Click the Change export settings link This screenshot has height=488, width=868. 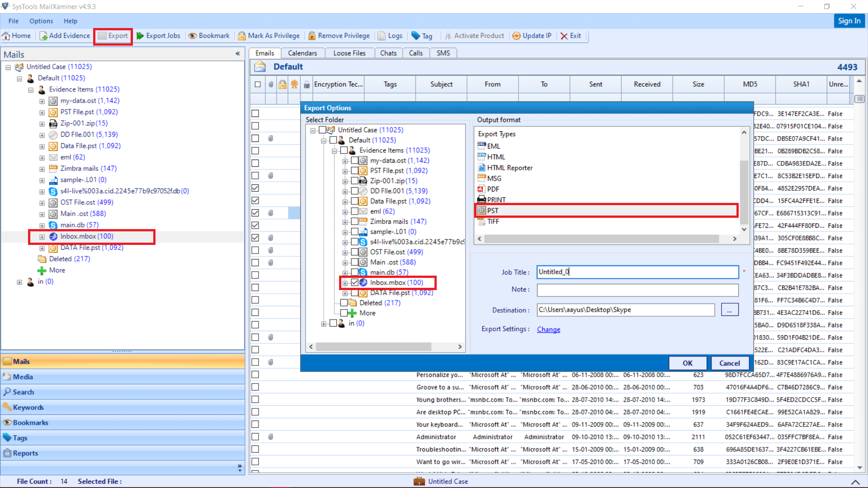click(x=548, y=329)
